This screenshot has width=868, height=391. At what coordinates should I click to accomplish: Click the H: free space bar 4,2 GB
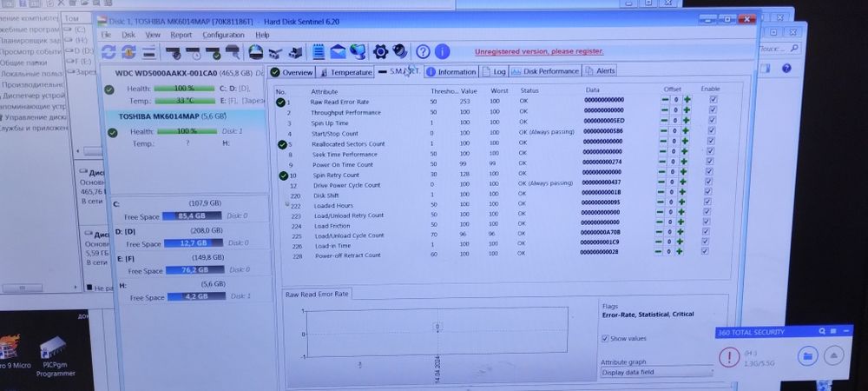(x=196, y=296)
